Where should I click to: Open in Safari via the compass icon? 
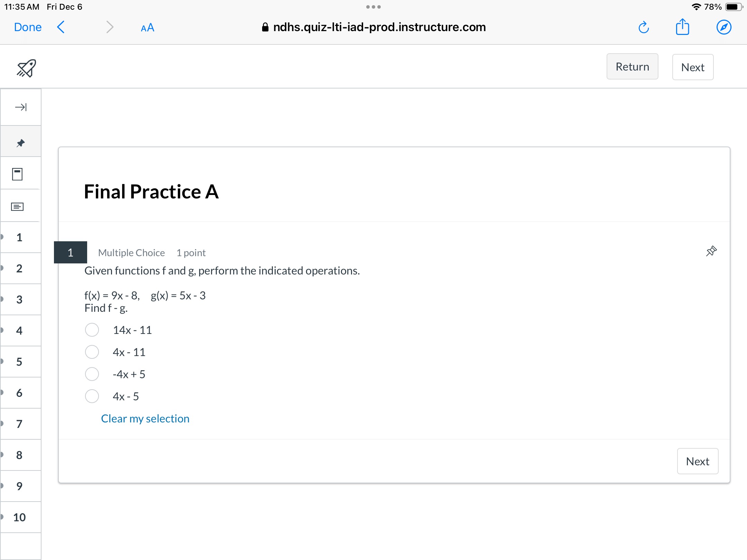724,27
